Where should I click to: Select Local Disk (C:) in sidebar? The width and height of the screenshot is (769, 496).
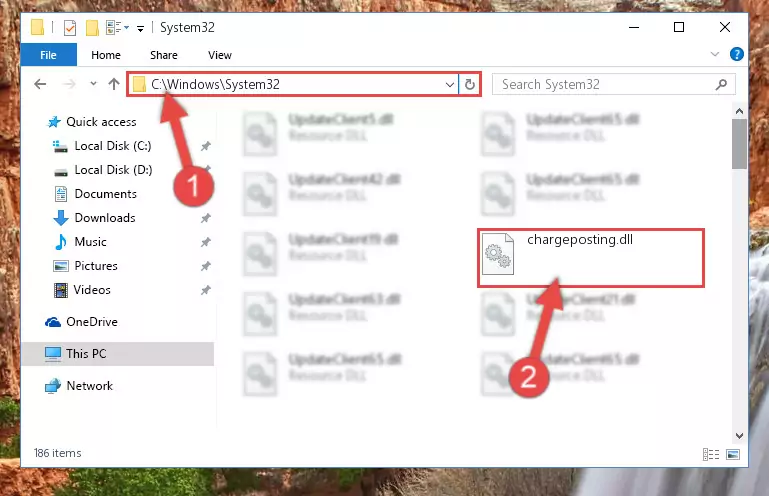pyautogui.click(x=112, y=146)
